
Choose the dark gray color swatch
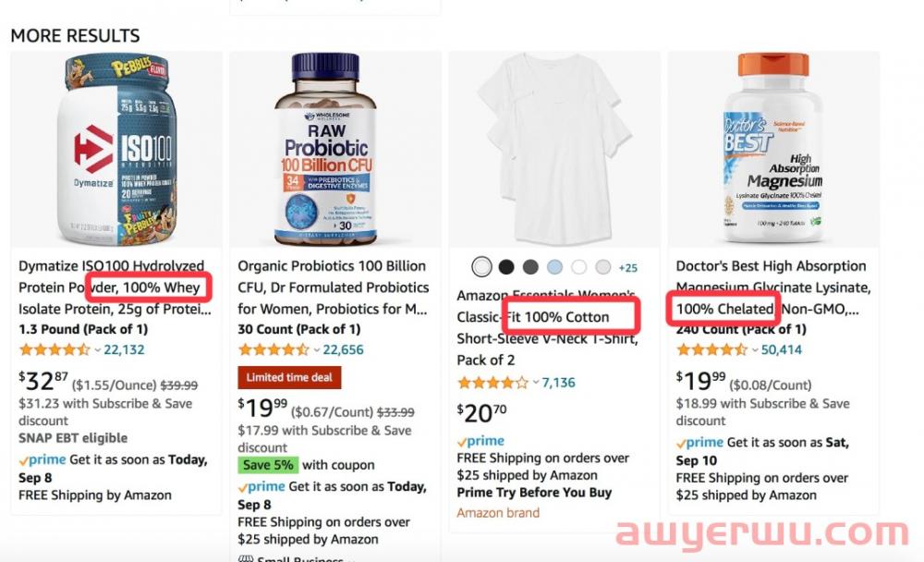pos(530,267)
